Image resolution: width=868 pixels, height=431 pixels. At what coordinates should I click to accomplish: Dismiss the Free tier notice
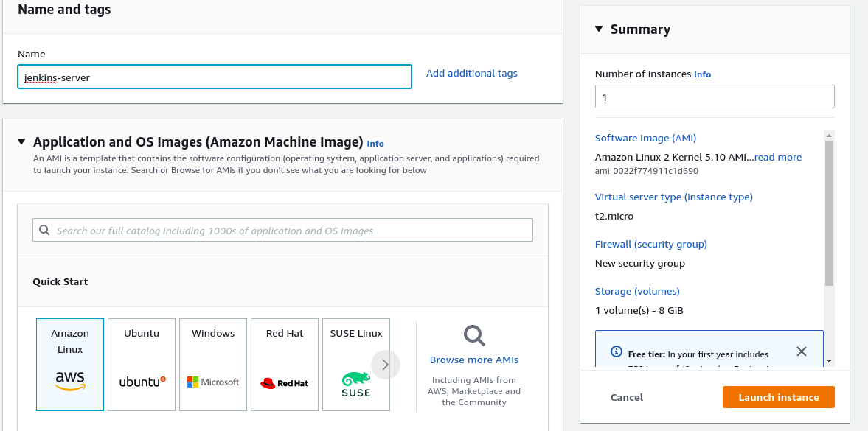pyautogui.click(x=801, y=351)
